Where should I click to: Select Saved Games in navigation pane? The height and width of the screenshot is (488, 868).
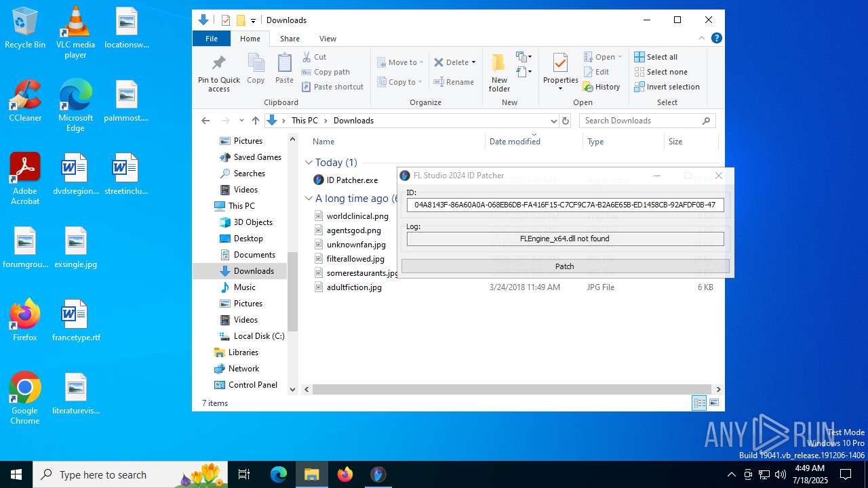click(x=250, y=157)
